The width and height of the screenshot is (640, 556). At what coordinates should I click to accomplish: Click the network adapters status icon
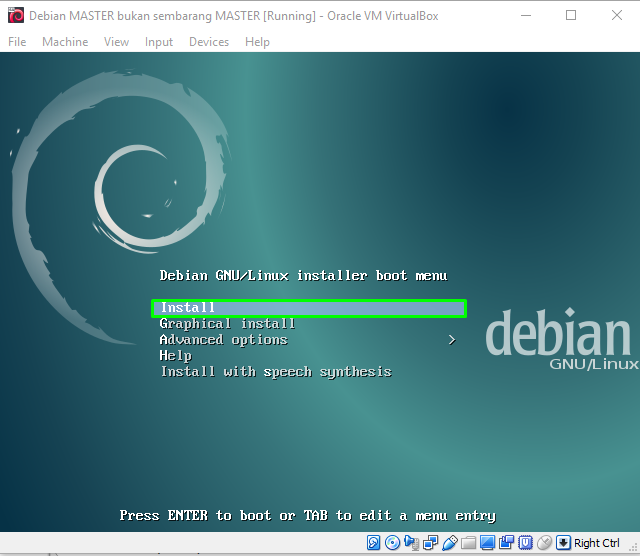430,543
